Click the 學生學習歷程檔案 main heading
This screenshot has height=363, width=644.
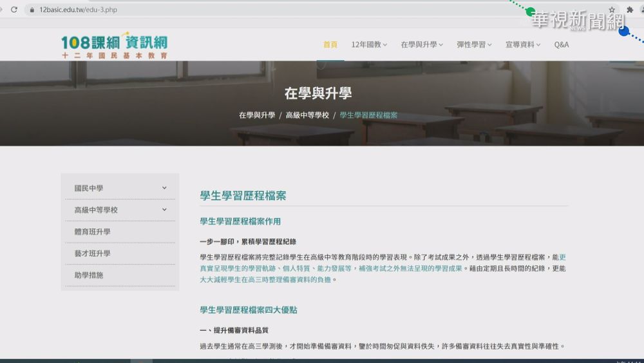[x=243, y=195]
